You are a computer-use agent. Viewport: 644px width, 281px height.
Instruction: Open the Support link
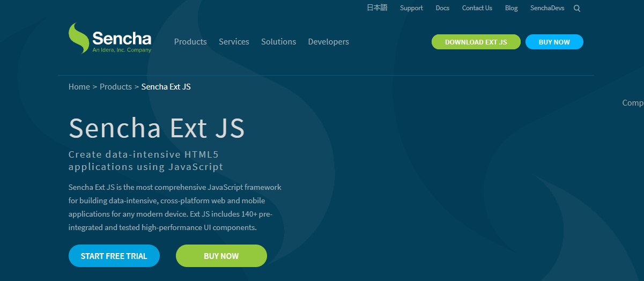[x=411, y=8]
